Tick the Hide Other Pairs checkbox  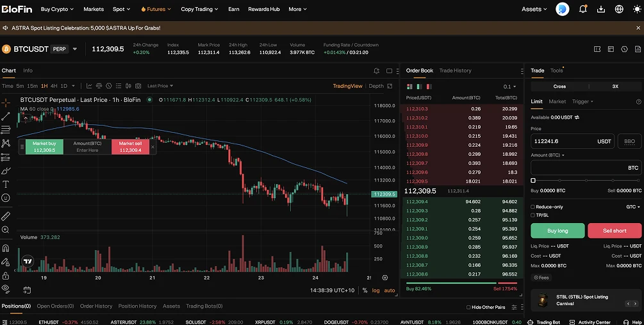pyautogui.click(x=468, y=307)
